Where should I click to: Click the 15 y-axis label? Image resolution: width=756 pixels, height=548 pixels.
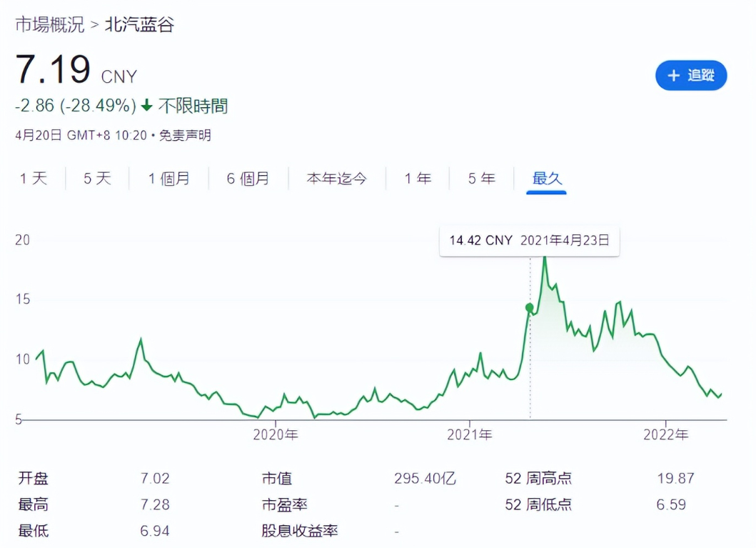point(22,299)
